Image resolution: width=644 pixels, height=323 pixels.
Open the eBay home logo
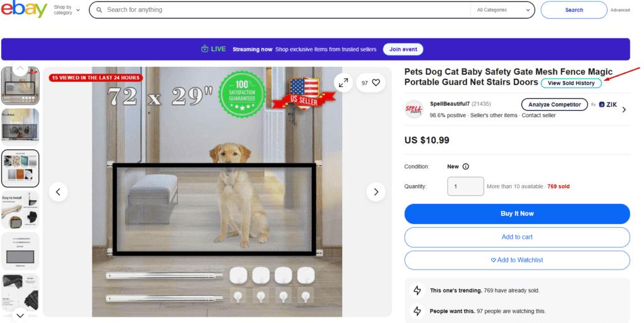pyautogui.click(x=25, y=9)
